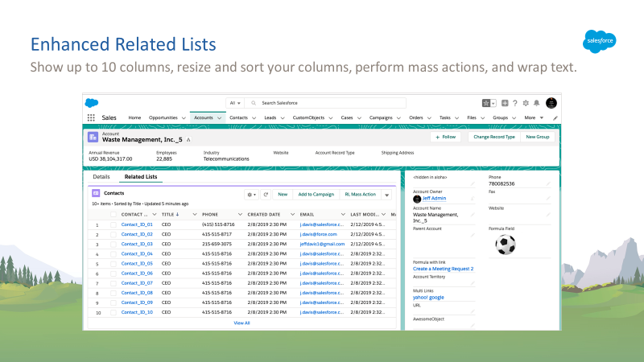
Task: Check the Contact_ID_01 row checkbox
Action: [x=114, y=225]
